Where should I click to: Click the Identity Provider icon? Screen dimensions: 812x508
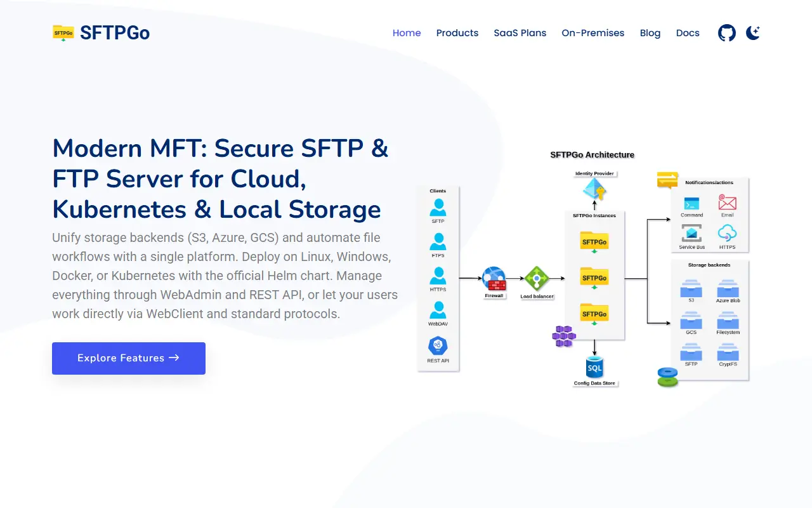coord(595,189)
